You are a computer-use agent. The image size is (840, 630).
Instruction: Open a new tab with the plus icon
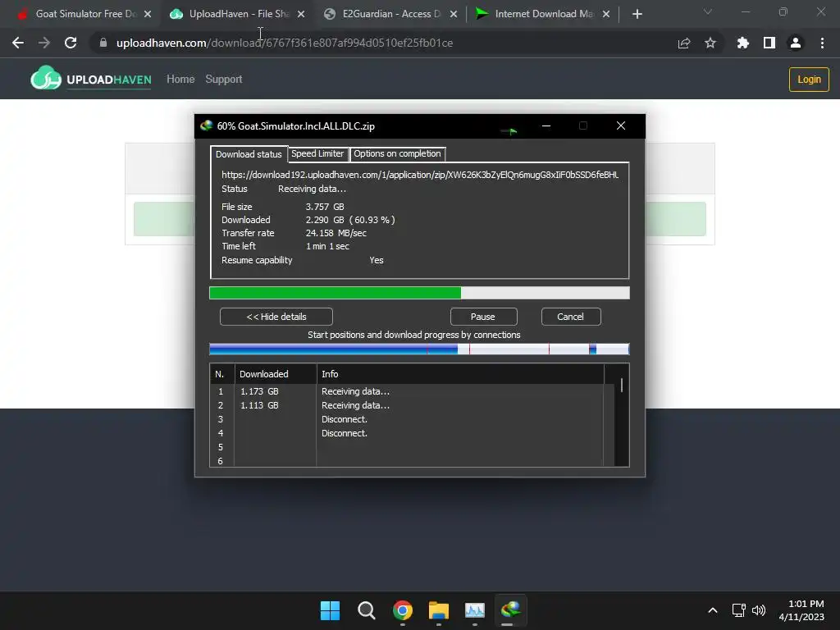637,14
